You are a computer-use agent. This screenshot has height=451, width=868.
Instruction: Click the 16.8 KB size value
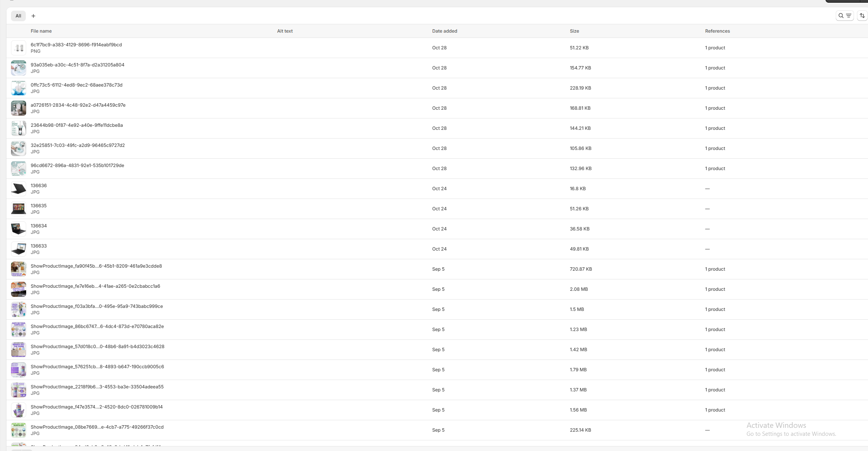click(577, 189)
